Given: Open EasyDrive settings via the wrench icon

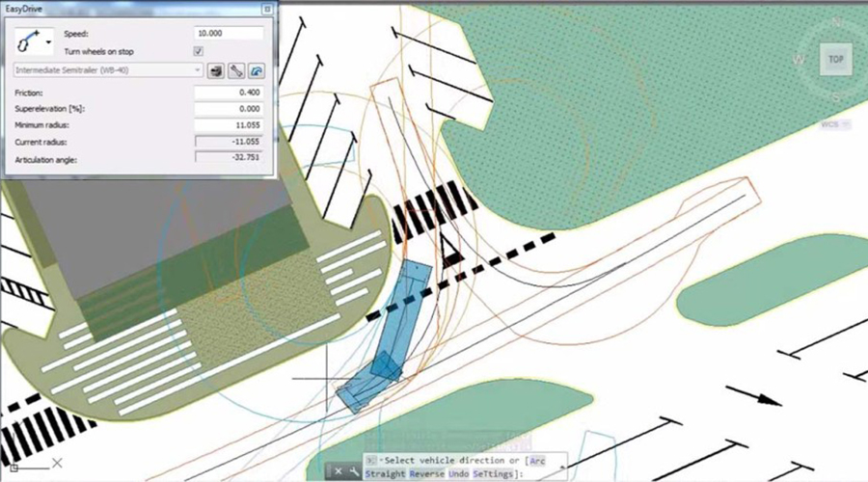Looking at the screenshot, I should [x=236, y=70].
